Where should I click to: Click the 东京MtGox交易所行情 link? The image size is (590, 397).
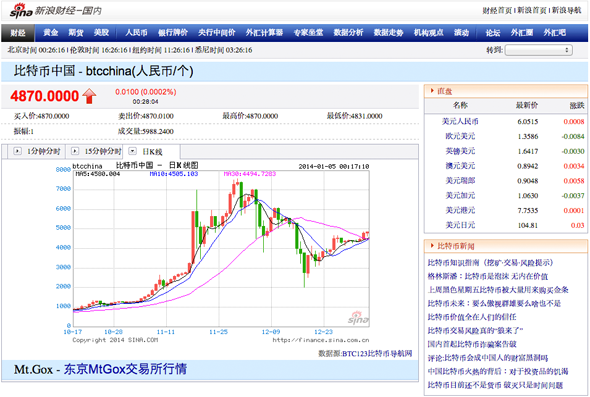(x=125, y=369)
